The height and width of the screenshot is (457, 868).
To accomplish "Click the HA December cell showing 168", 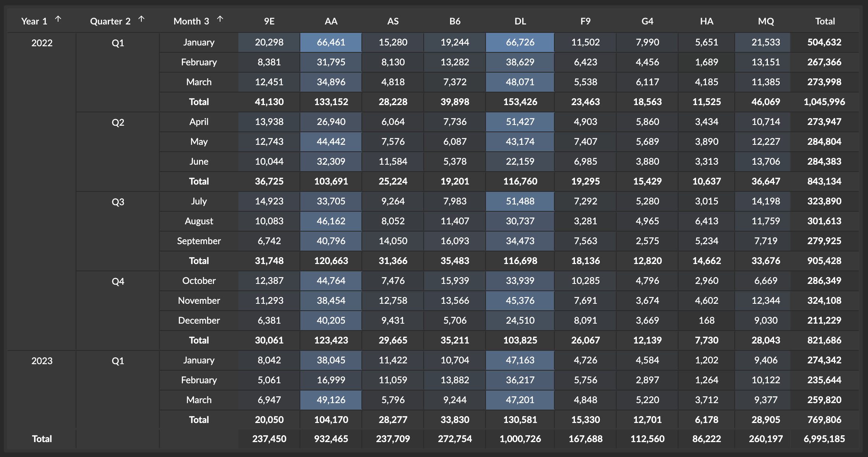I will (x=706, y=321).
